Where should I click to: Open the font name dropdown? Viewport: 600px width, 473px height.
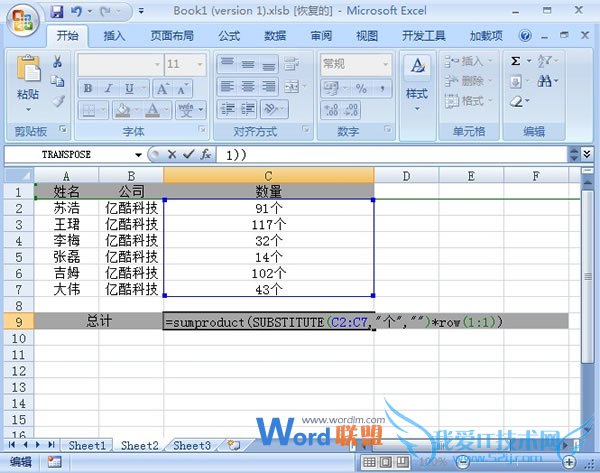pyautogui.click(x=157, y=64)
